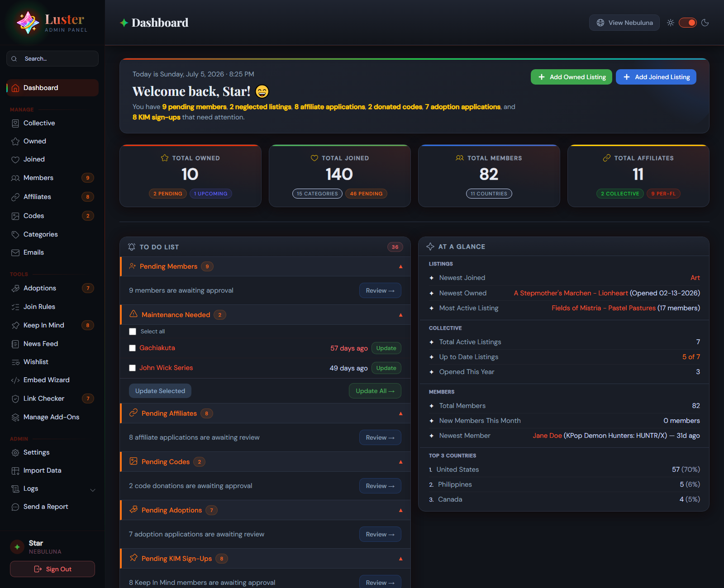Click the Collective sidebar icon
The image size is (724, 588).
click(x=15, y=123)
